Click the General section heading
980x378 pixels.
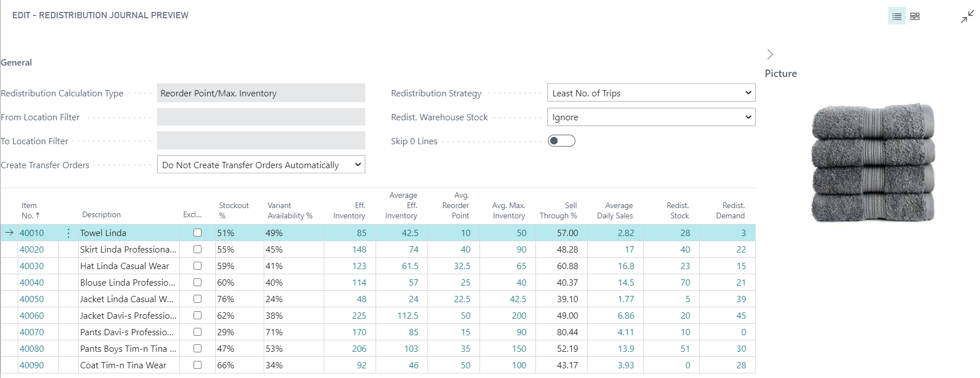(17, 63)
